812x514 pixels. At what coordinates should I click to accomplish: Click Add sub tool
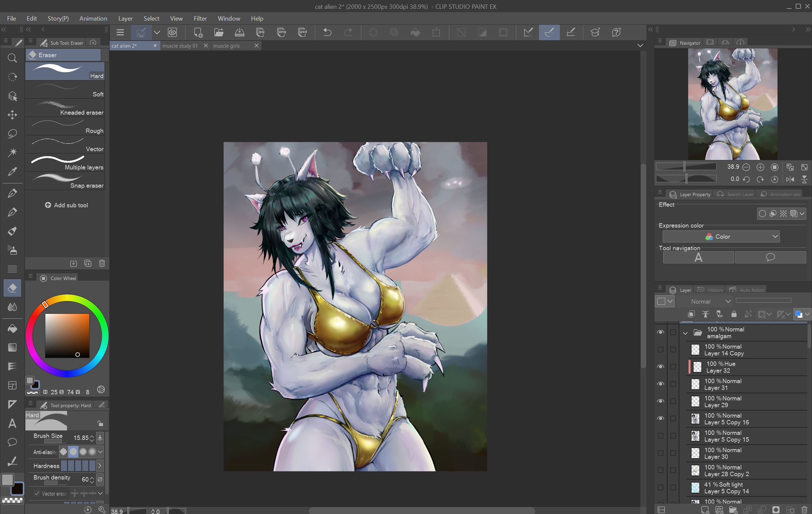66,205
